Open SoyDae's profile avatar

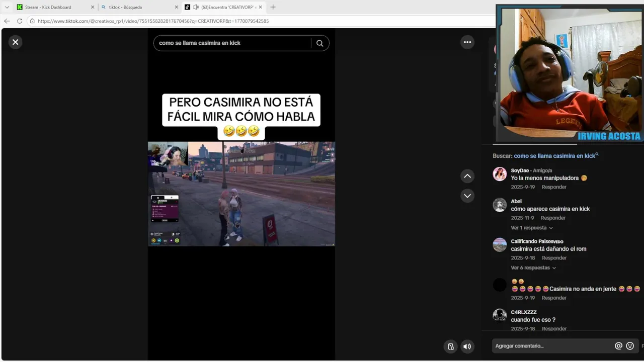[x=500, y=174]
